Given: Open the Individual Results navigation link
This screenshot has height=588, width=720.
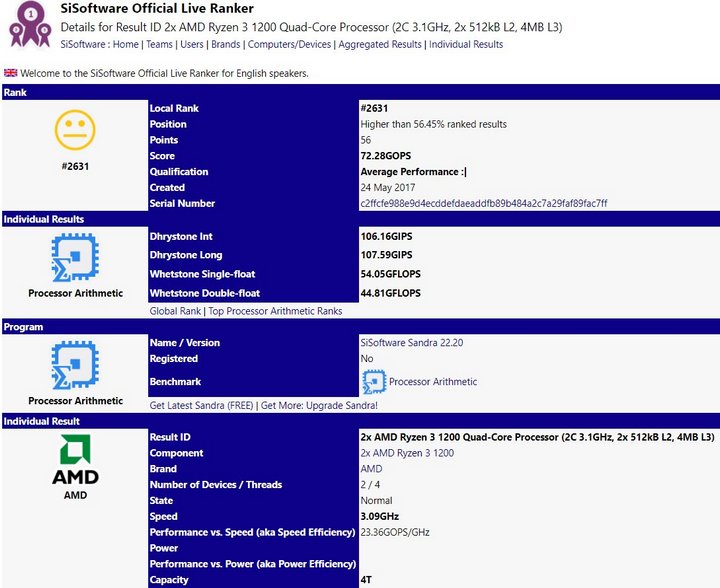Looking at the screenshot, I should coord(466,45).
